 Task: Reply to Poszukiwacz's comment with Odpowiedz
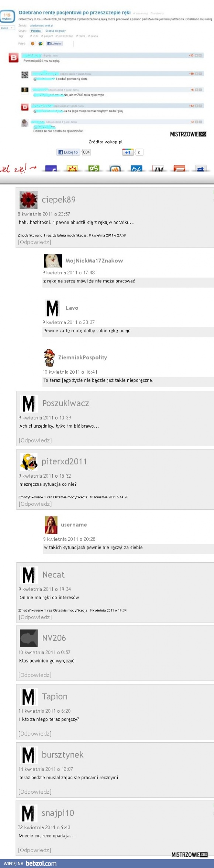click(x=35, y=440)
